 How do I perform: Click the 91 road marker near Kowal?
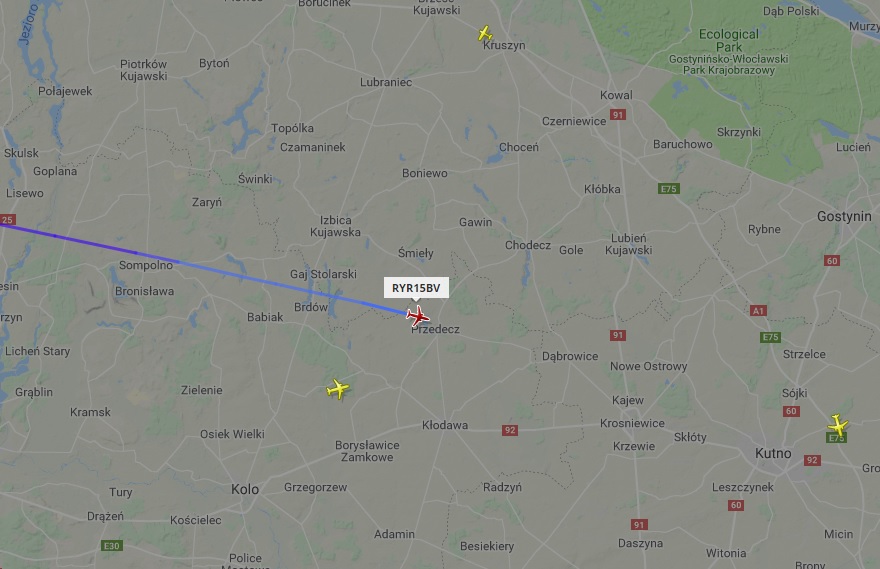tap(618, 114)
